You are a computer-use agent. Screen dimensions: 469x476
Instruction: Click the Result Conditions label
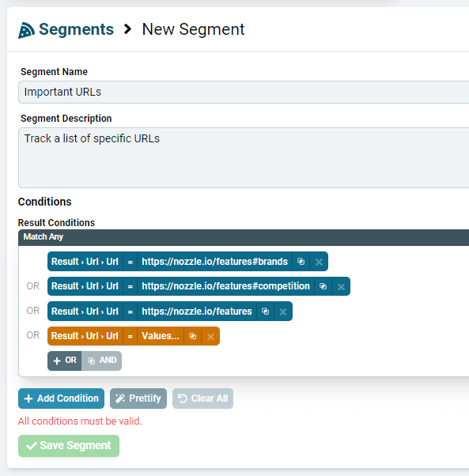click(x=56, y=223)
